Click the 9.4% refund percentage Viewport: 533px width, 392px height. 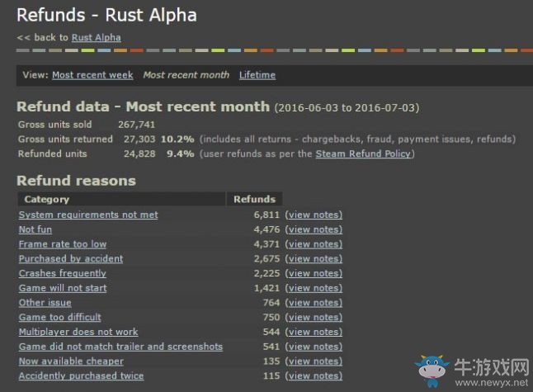181,153
